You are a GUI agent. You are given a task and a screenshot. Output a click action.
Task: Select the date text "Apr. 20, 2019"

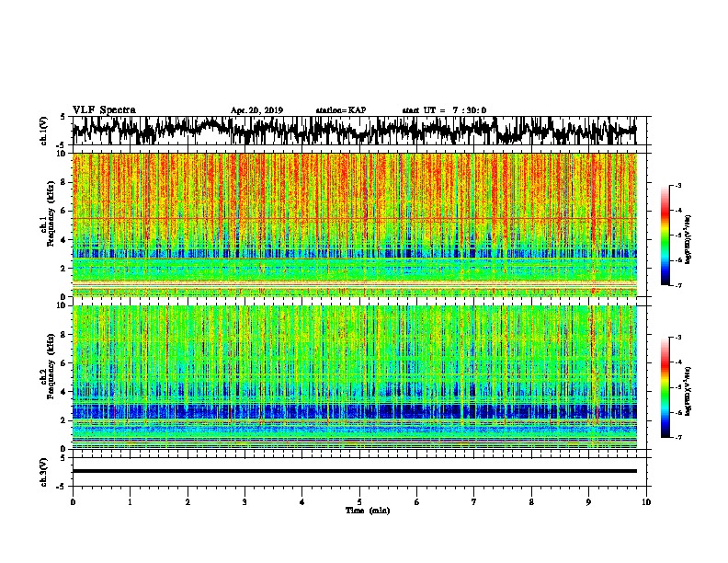(x=256, y=110)
